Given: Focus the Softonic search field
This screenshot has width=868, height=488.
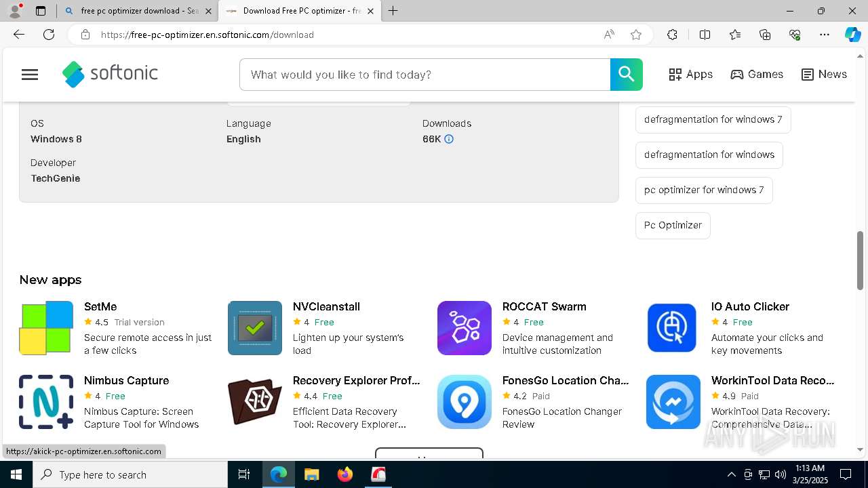Looking at the screenshot, I should coord(425,75).
